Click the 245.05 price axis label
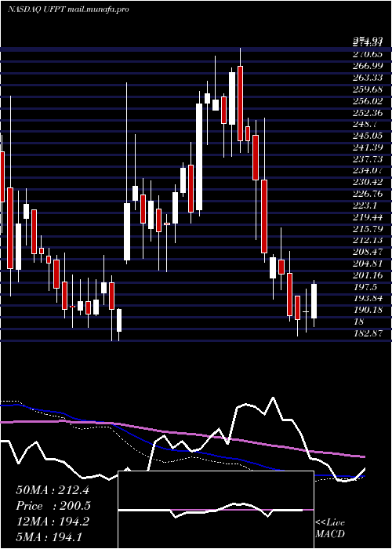The height and width of the screenshot is (549, 392). pos(367,136)
